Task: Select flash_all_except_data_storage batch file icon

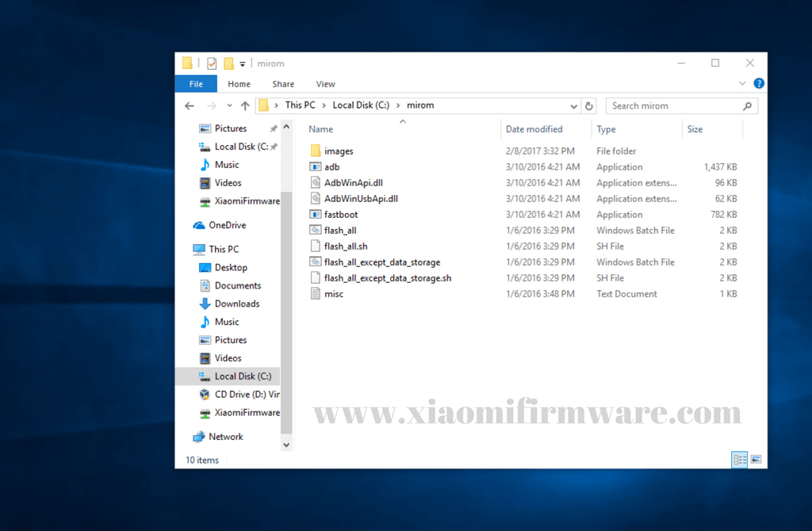Action: pos(316,262)
